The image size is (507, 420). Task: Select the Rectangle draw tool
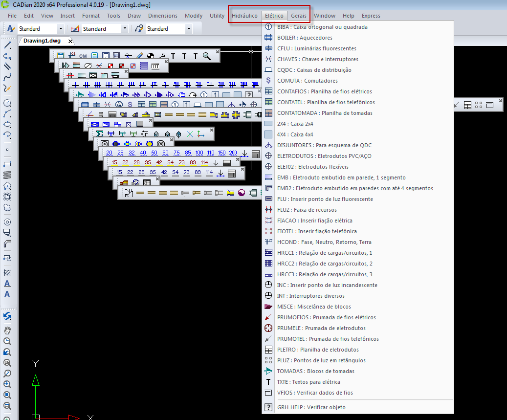[7, 164]
